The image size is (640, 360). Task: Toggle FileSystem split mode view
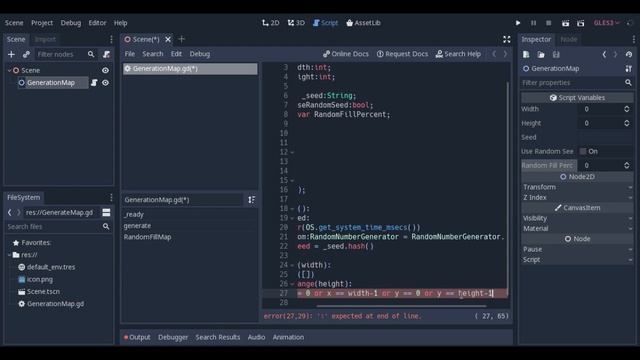click(x=106, y=213)
